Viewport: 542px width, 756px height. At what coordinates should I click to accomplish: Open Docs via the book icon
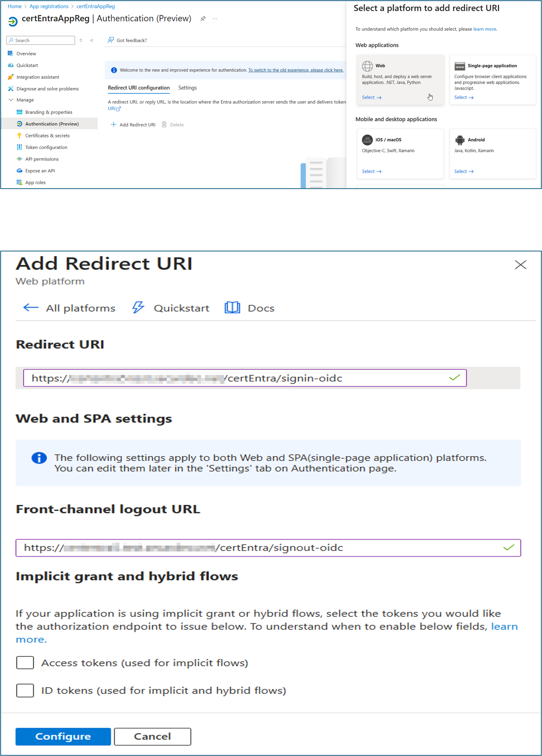pos(232,307)
